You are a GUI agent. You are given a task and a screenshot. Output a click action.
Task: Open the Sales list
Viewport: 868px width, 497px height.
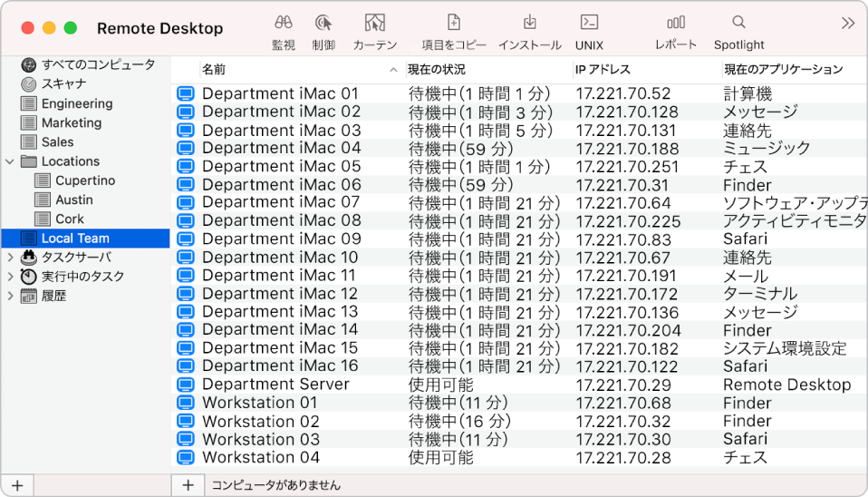(x=58, y=142)
